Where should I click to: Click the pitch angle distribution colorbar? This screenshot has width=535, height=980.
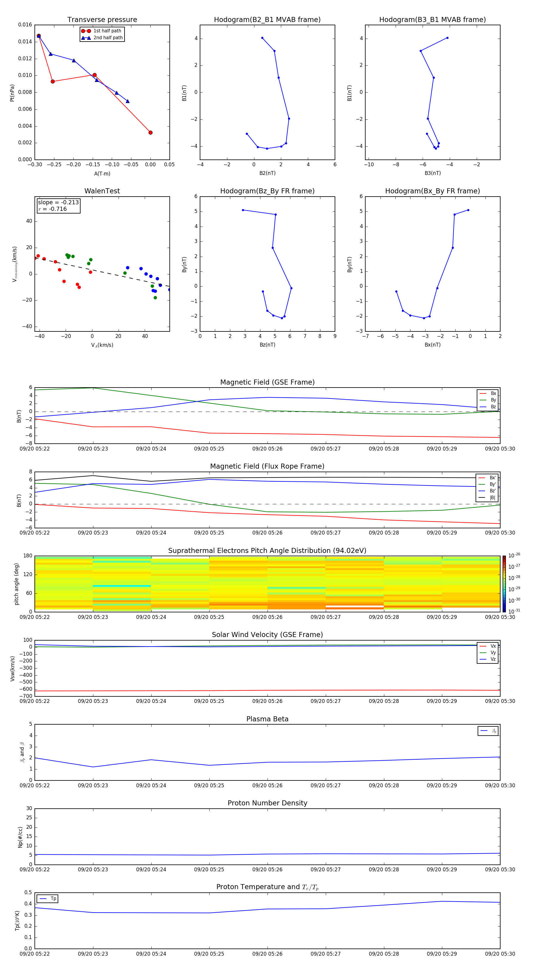(x=504, y=584)
